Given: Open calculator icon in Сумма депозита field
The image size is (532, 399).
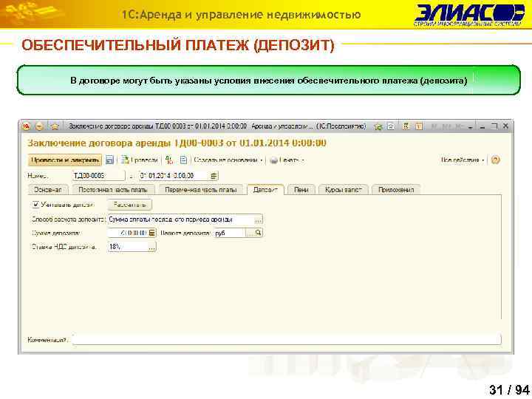Looking at the screenshot, I should (152, 233).
